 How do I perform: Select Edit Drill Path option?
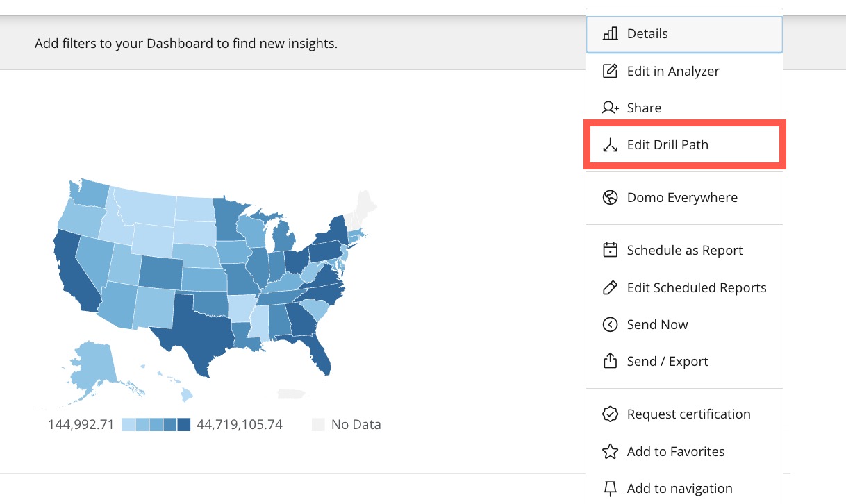tap(685, 145)
